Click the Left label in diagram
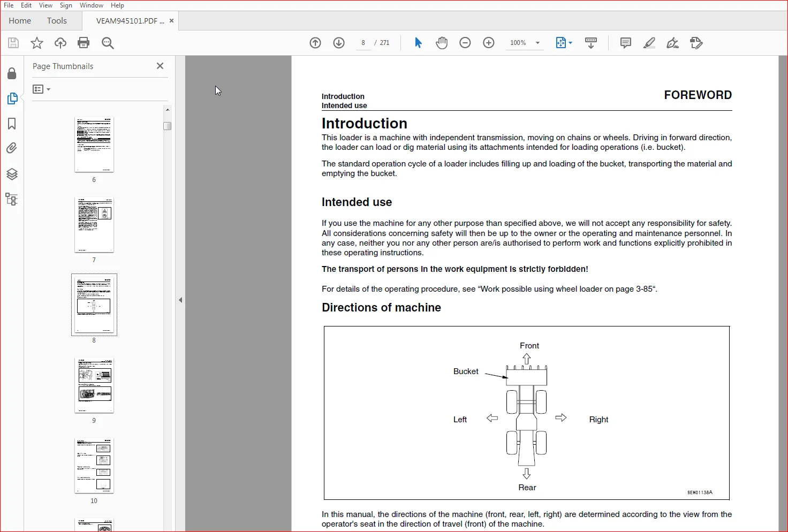788x532 pixels. tap(460, 420)
